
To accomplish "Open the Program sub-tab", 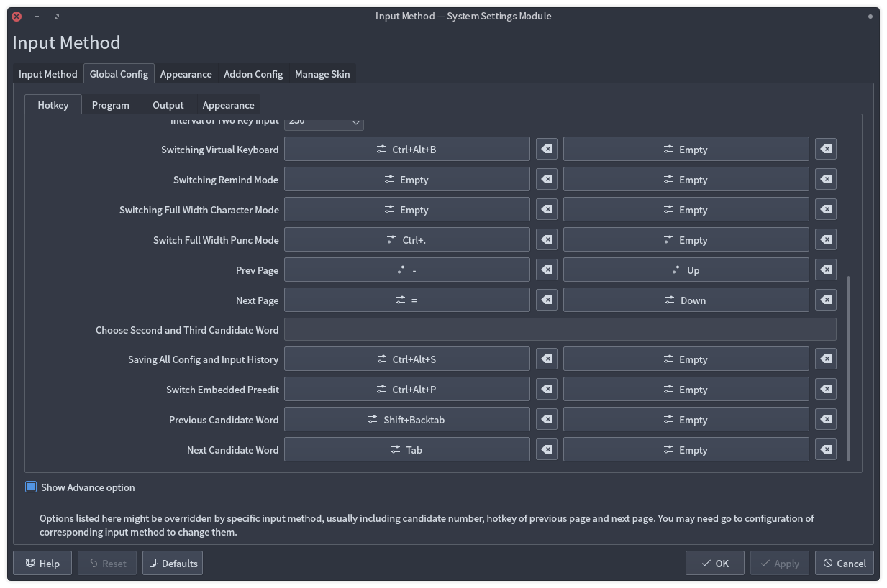I will [111, 105].
